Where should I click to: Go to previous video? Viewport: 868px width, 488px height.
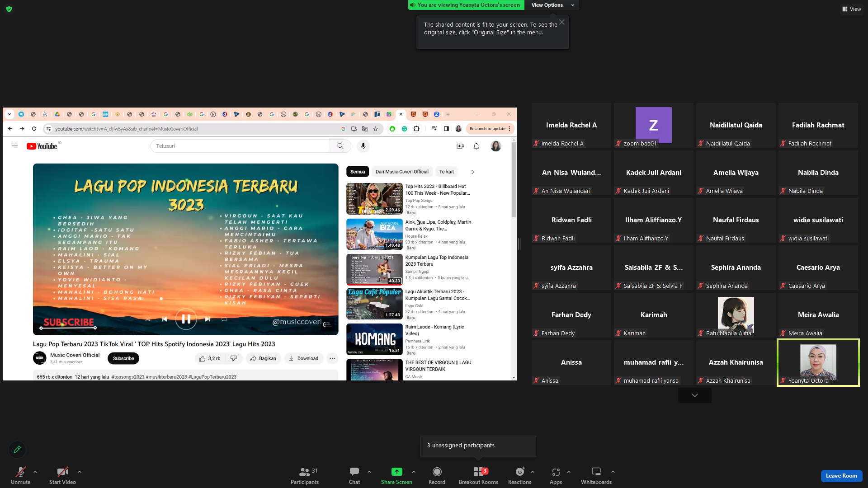165,319
